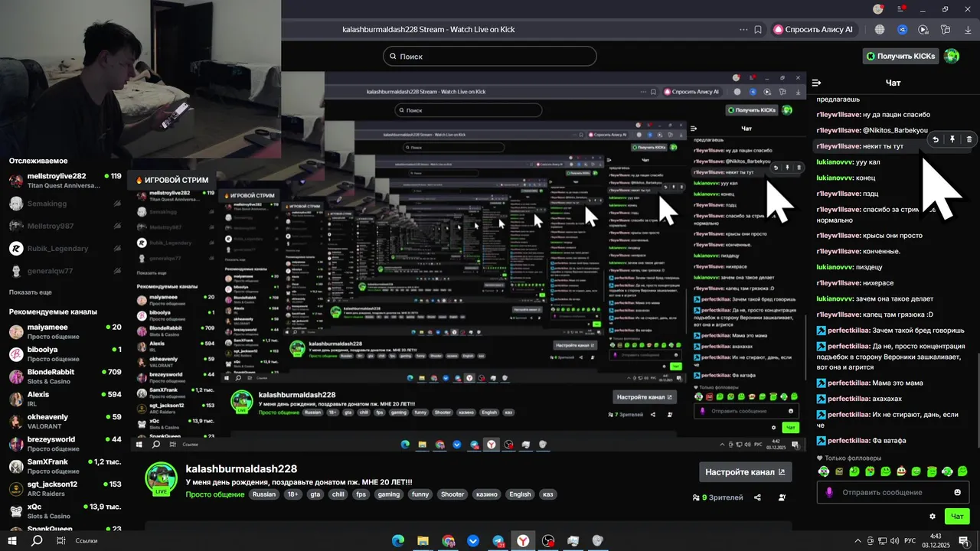Viewport: 980px width, 551px height.
Task: Insert the envelope emote
Action: tap(839, 471)
